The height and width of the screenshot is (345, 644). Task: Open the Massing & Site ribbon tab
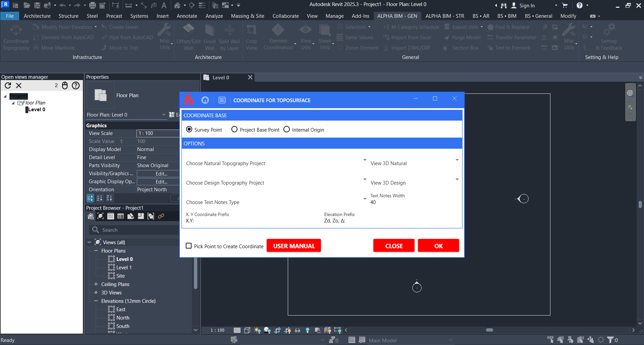click(248, 16)
